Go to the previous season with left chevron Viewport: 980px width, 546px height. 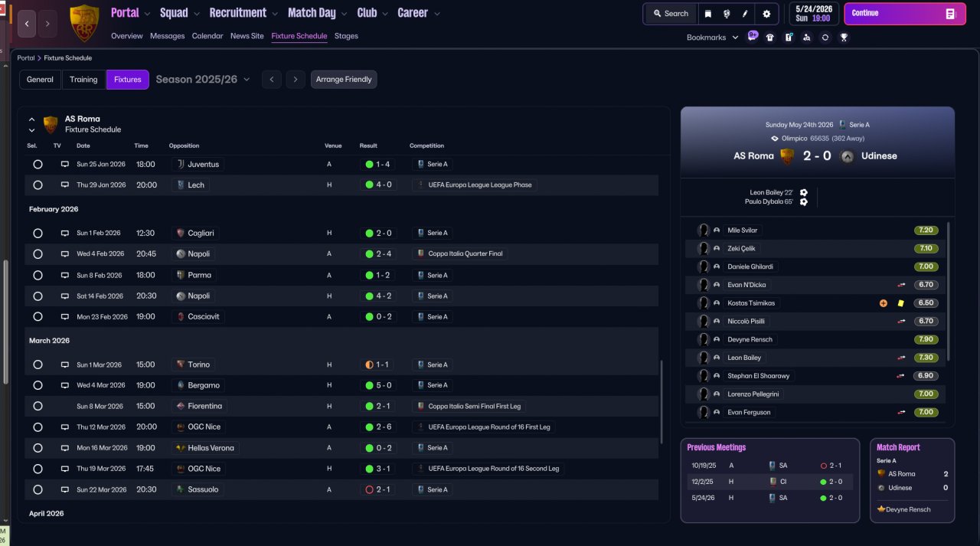click(271, 80)
